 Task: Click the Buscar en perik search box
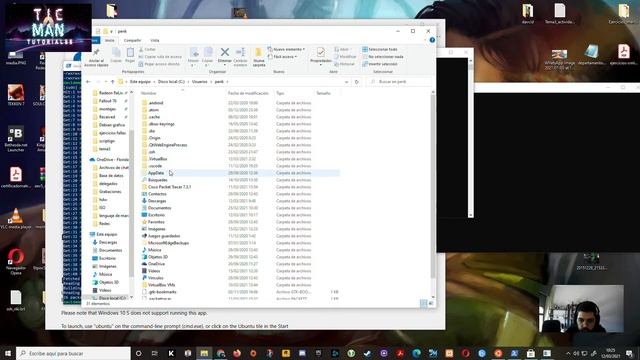(x=399, y=82)
